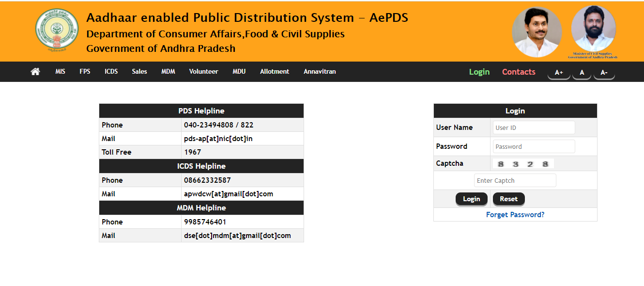The width and height of the screenshot is (644, 286).
Task: Reset font size with the A button
Action: point(582,72)
